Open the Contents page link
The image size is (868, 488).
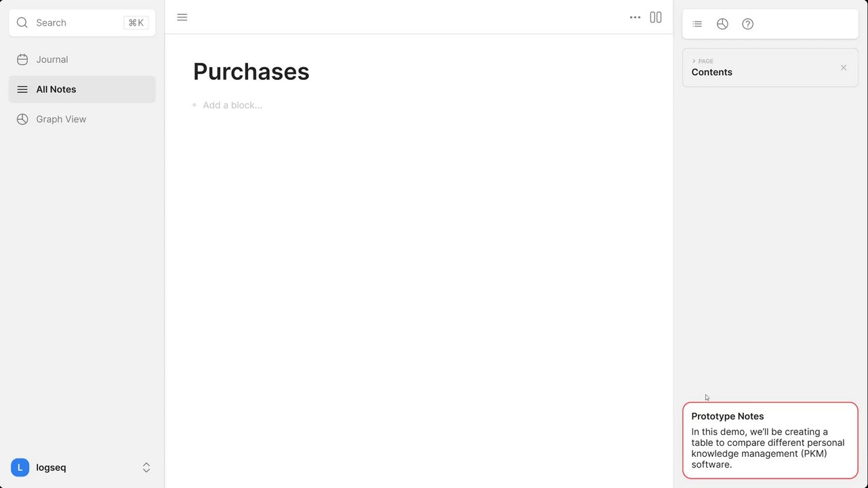[x=711, y=73]
